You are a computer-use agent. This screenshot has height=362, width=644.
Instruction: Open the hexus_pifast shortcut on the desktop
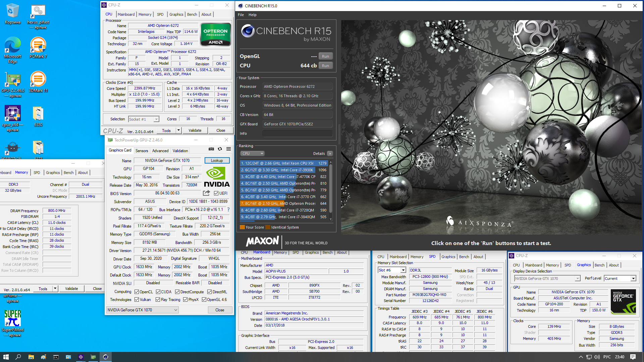tap(38, 17)
